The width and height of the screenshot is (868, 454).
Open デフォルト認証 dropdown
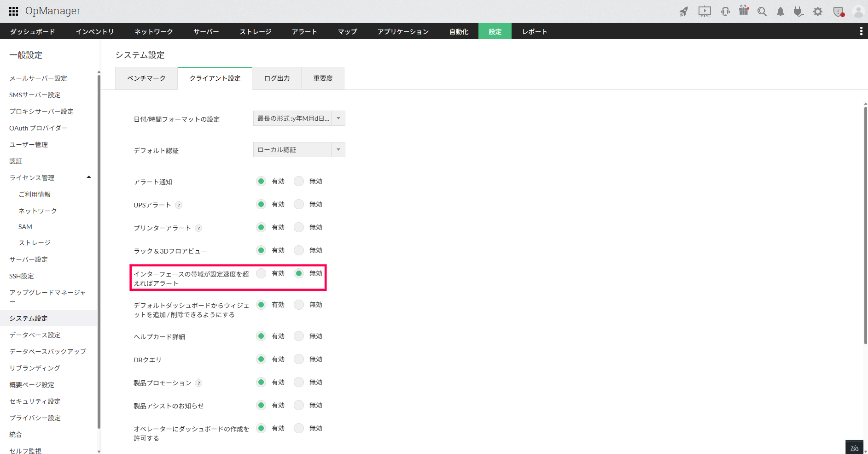click(299, 150)
